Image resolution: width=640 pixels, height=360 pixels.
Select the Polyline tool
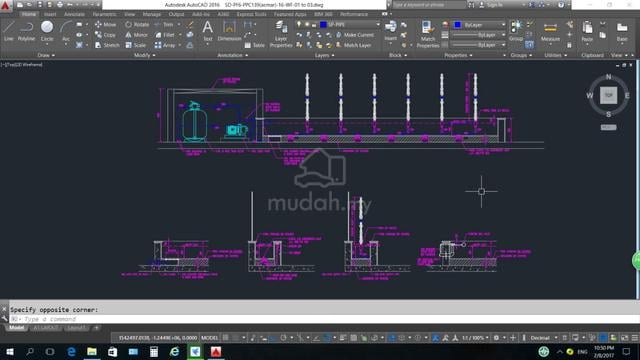pyautogui.click(x=27, y=31)
